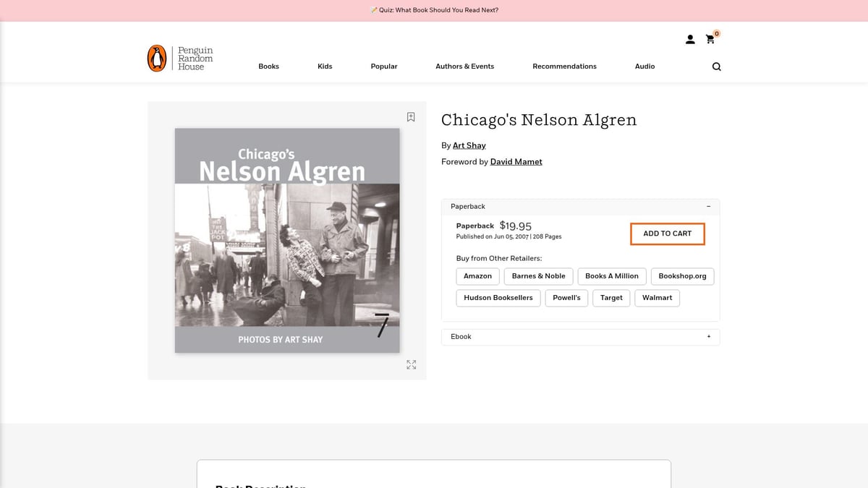This screenshot has height=488, width=868.
Task: Click the quiz pencil emoji banner
Action: coord(373,10)
